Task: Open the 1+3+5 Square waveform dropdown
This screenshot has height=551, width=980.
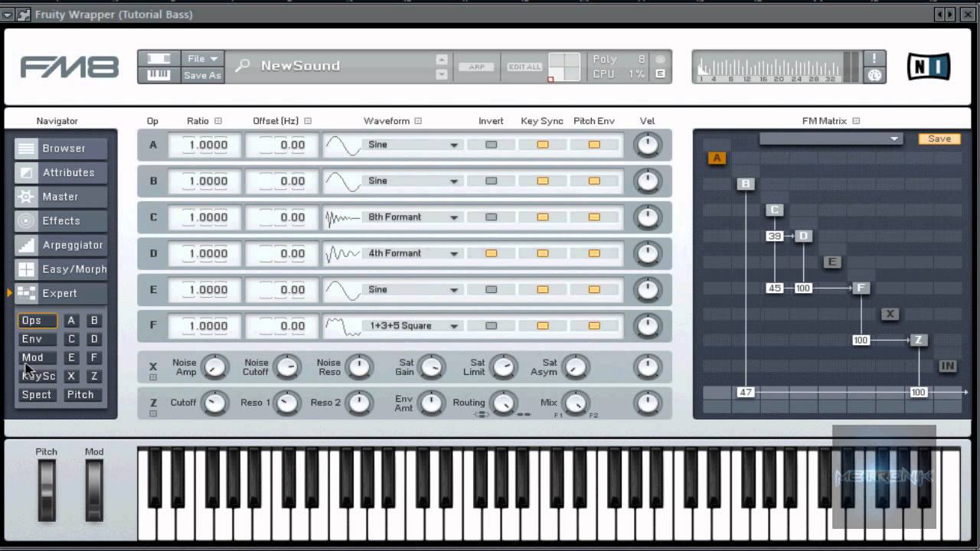Action: coord(413,326)
